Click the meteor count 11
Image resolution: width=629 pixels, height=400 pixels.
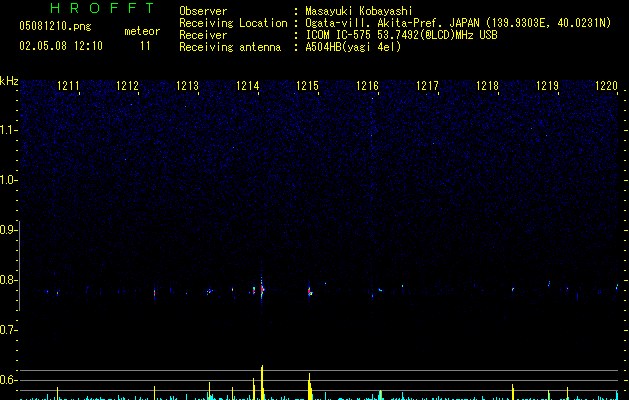[145, 46]
